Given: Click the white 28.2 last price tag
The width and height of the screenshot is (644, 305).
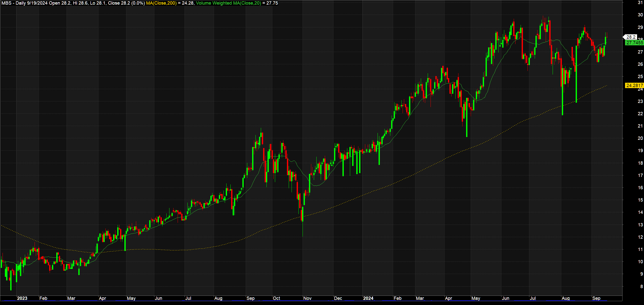Looking at the screenshot, I should click(631, 37).
